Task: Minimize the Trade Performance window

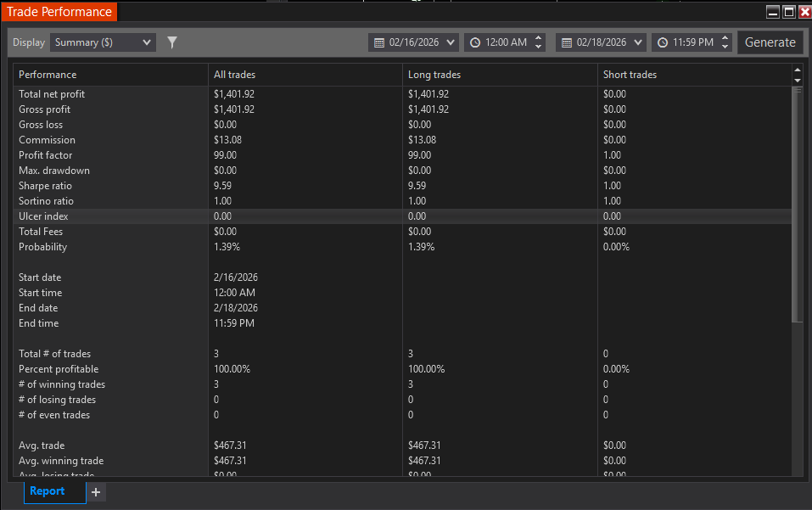Action: coord(773,12)
